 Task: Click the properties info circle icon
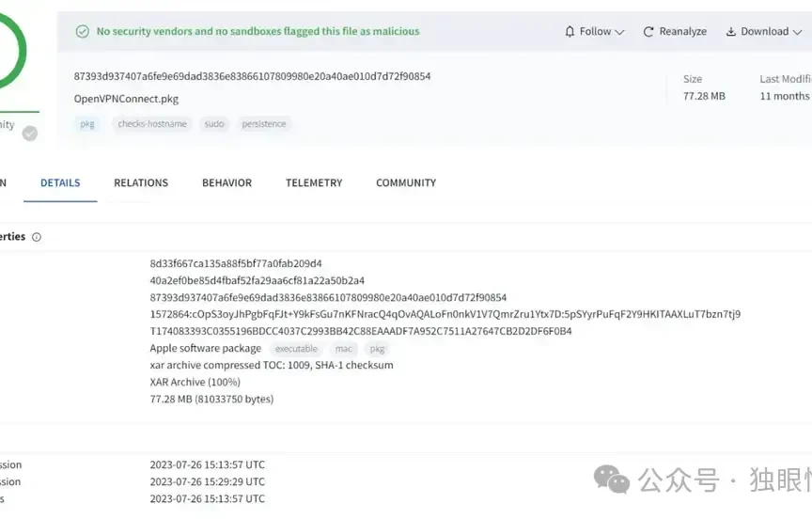(x=37, y=237)
